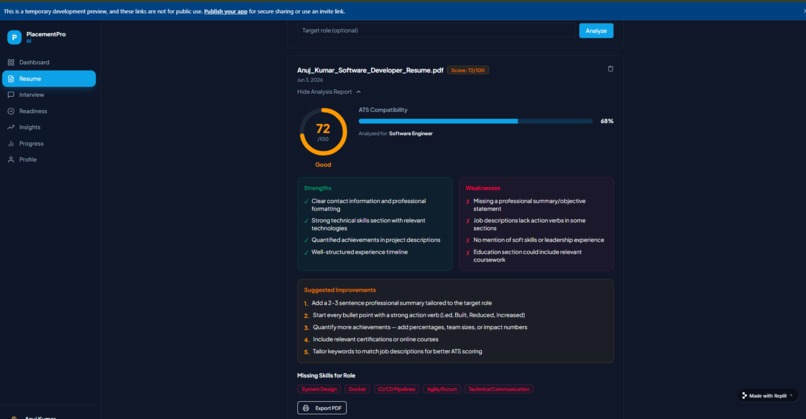Open the Dashboard menu item
Viewport: 806px width, 419px height.
[x=49, y=62]
